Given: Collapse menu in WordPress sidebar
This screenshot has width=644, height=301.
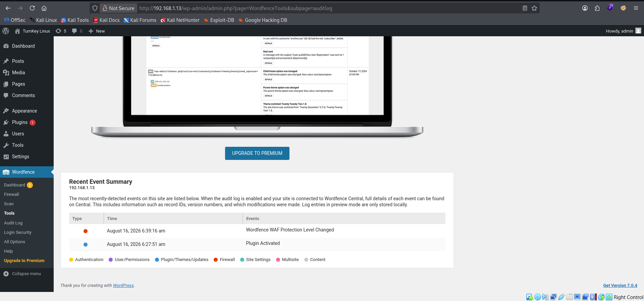Looking at the screenshot, I should coord(22,274).
